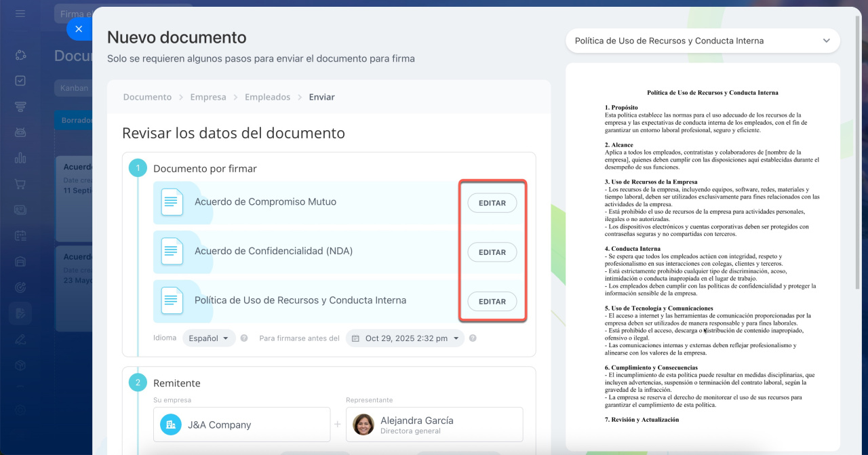Viewport: 868px width, 455px height.
Task: Edit Acuerdo de Compromiso Mutuo document
Action: tap(492, 203)
